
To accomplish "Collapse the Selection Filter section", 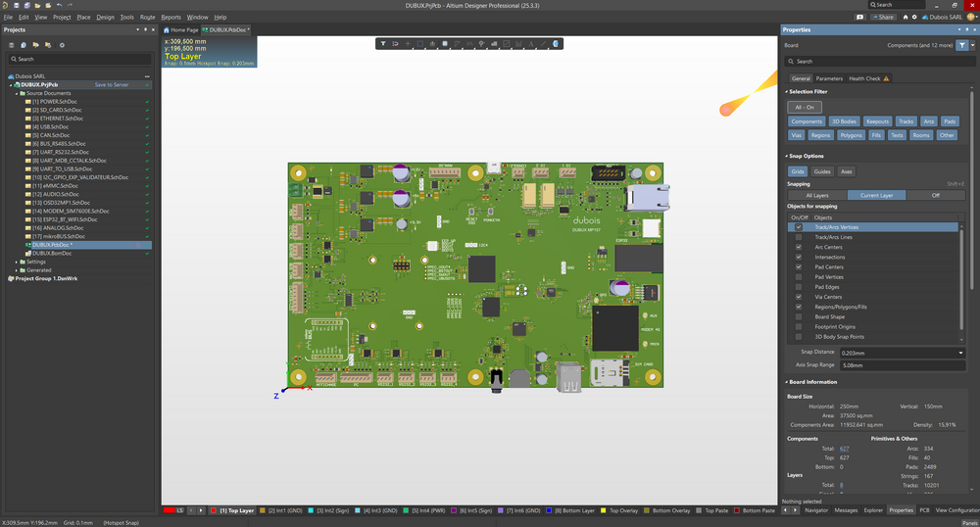I will [786, 92].
